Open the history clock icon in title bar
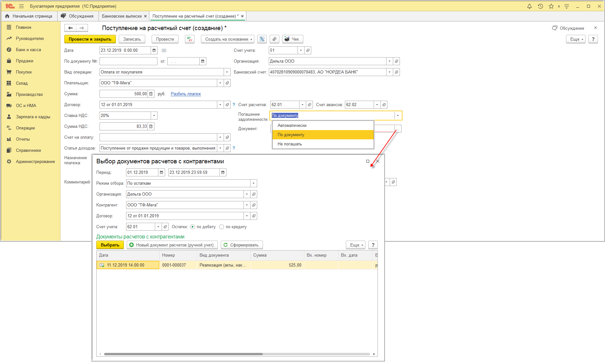This screenshot has height=364, width=605. (x=540, y=6)
